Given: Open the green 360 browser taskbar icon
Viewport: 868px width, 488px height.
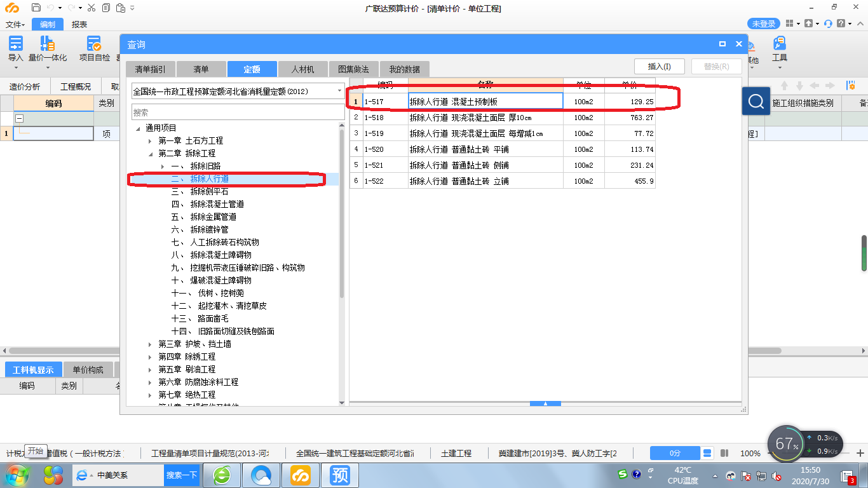Looking at the screenshot, I should (x=222, y=475).
